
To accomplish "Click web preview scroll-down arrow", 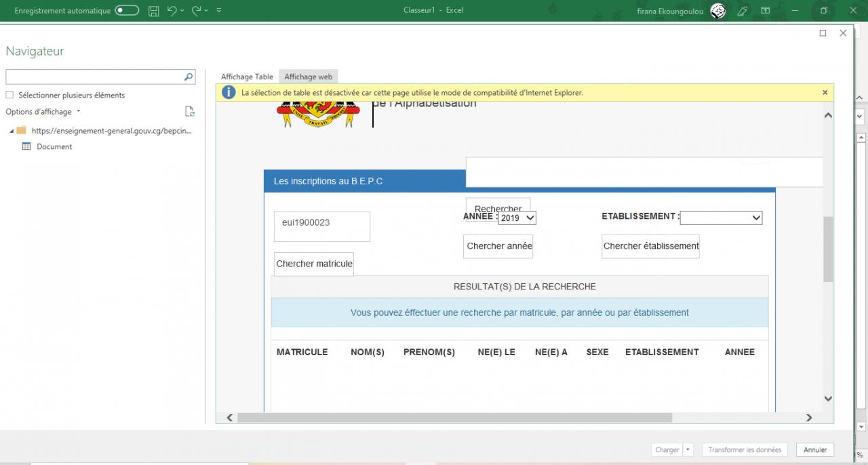I will point(828,399).
